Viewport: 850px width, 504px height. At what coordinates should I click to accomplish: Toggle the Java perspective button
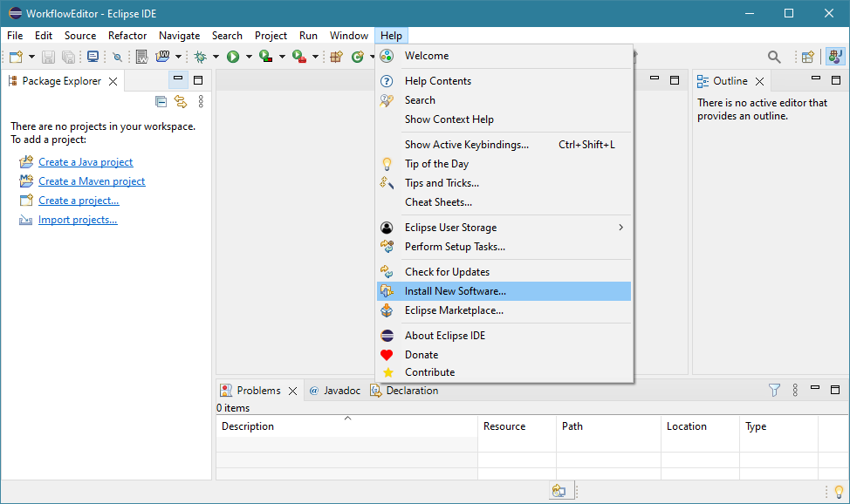(835, 57)
